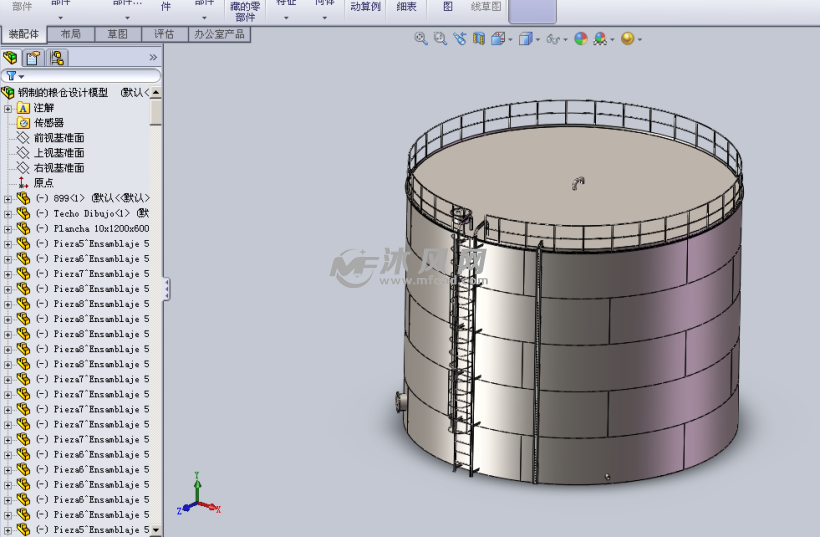The width and height of the screenshot is (820, 537).
Task: Select the pipe elbow on tank roof
Action: [x=577, y=183]
